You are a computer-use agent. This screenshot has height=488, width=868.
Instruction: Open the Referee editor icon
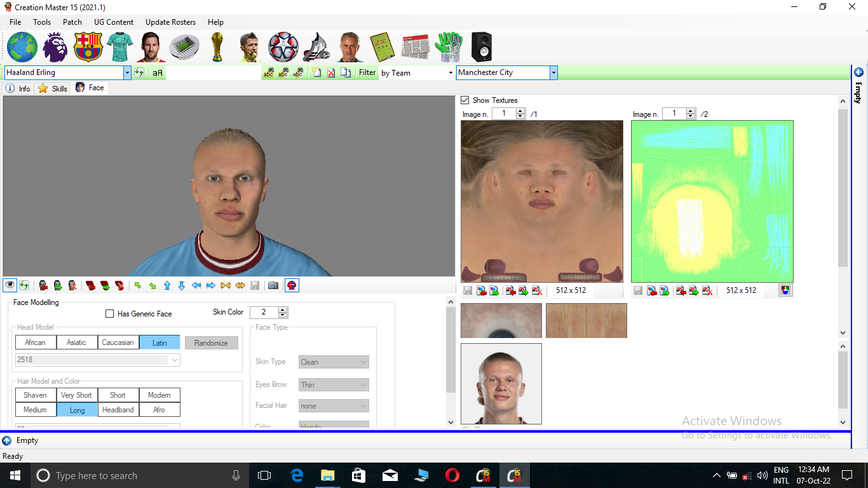click(250, 47)
